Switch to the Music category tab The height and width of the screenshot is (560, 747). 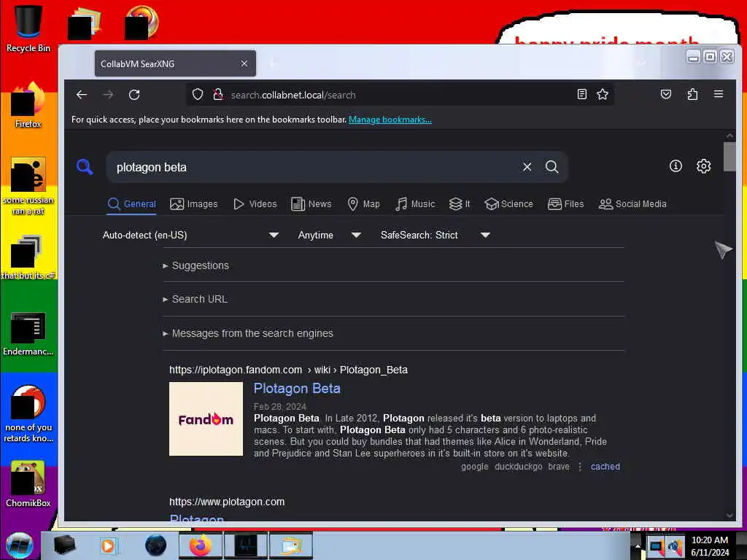coord(415,204)
